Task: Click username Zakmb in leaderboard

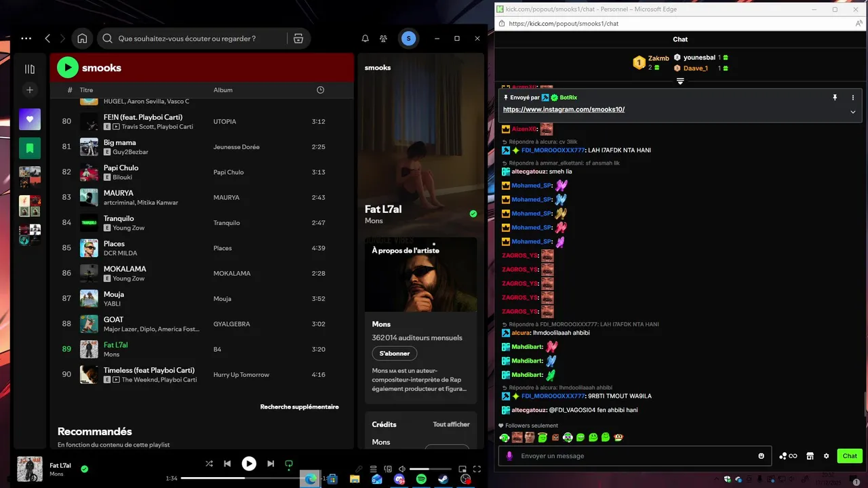Action: tap(658, 58)
